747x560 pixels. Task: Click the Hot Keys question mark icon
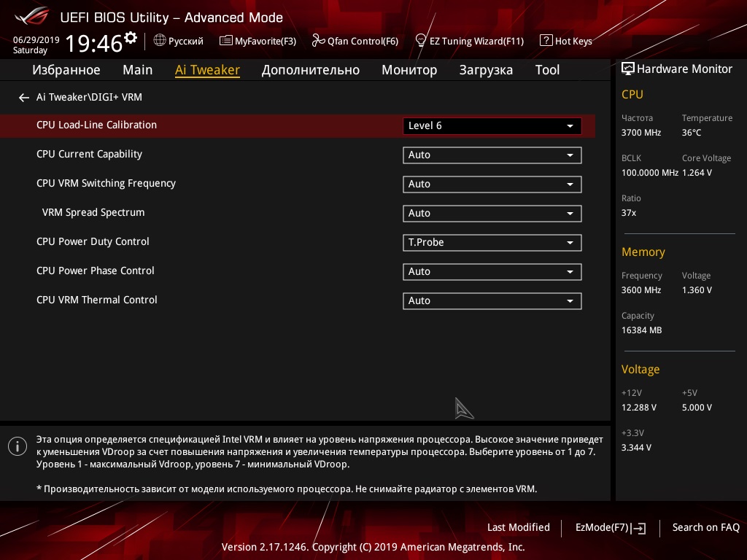click(x=546, y=41)
